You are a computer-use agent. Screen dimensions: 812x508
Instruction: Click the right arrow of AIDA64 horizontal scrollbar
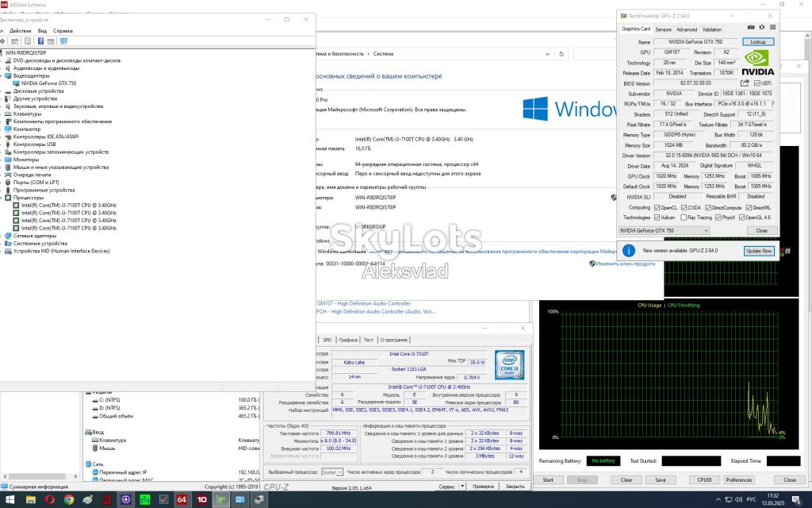click(x=75, y=476)
